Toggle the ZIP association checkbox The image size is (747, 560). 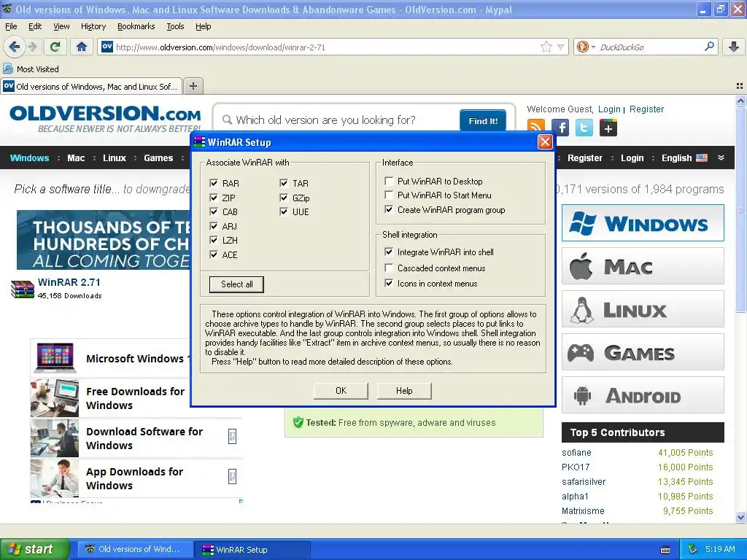click(x=214, y=198)
